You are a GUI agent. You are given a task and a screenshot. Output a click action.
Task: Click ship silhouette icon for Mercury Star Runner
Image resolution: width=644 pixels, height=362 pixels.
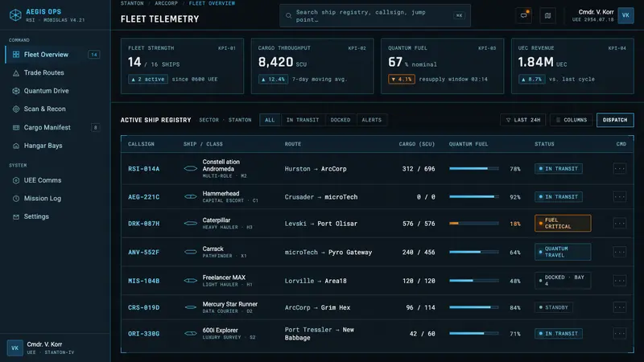click(190, 307)
